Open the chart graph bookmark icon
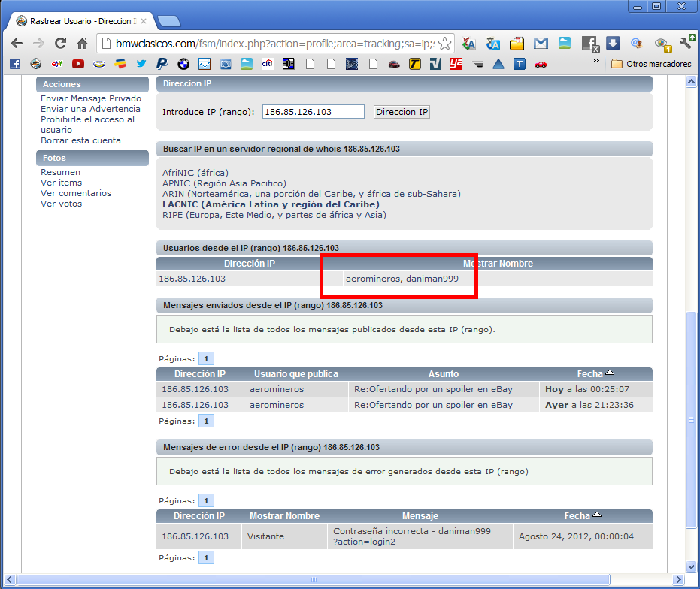Screen dimensions: 700x589 coord(205,64)
